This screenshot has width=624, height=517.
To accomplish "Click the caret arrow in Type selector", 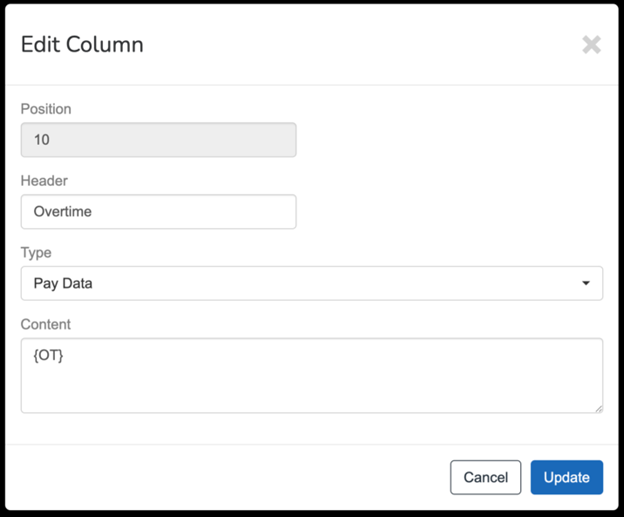I will pos(586,283).
